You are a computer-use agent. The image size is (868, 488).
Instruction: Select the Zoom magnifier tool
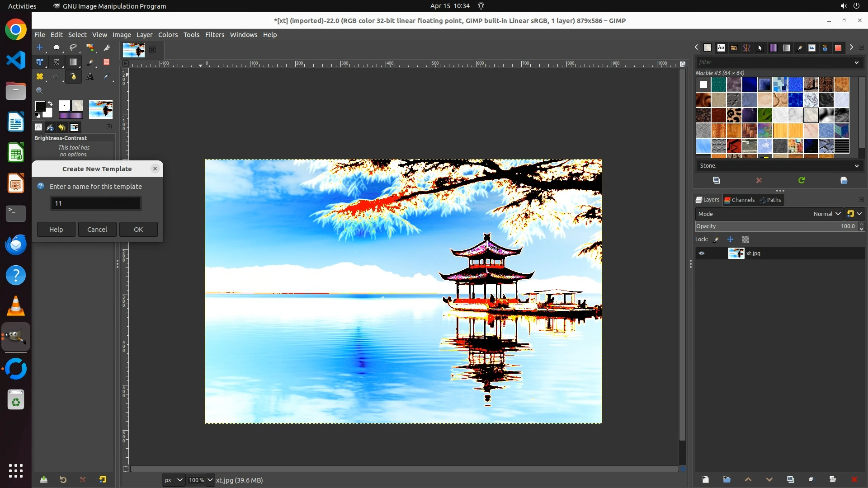tap(40, 91)
